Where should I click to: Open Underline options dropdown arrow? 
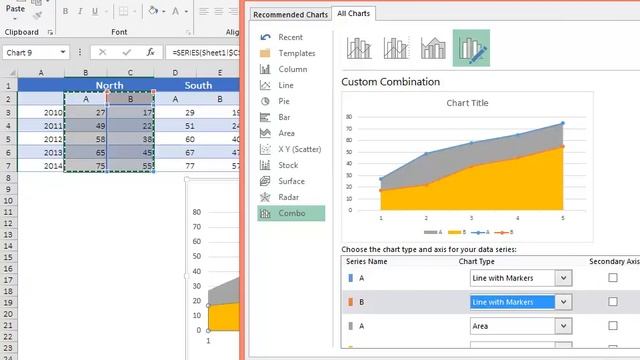107,11
